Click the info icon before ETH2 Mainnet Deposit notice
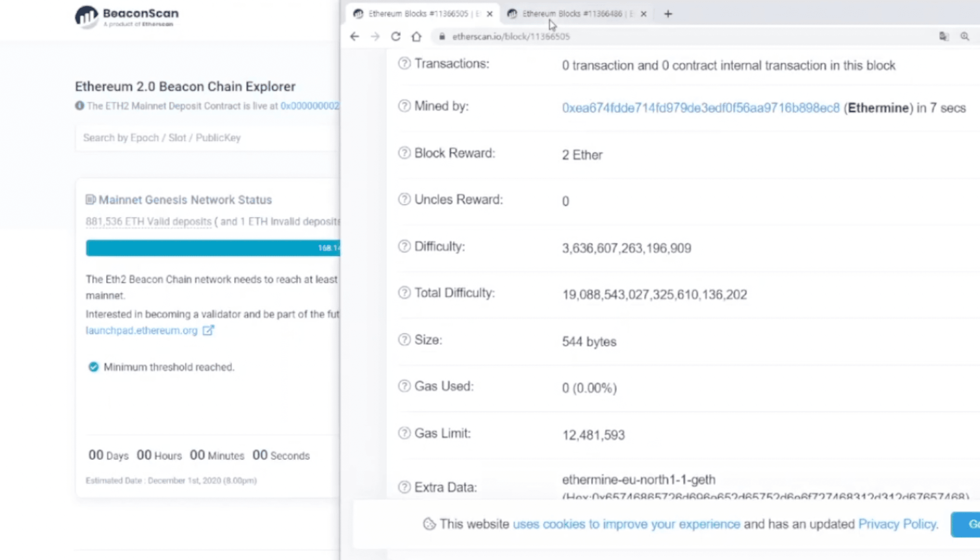Screen dimensions: 980x560 pyautogui.click(x=80, y=106)
